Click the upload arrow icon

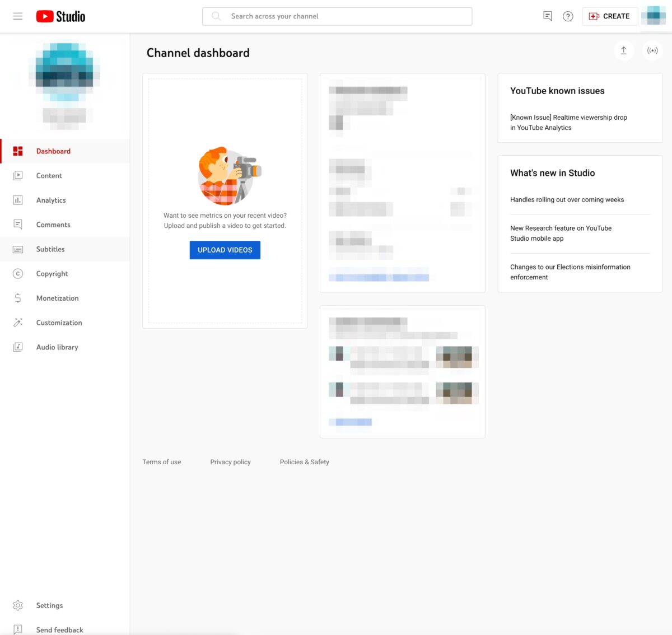(623, 50)
